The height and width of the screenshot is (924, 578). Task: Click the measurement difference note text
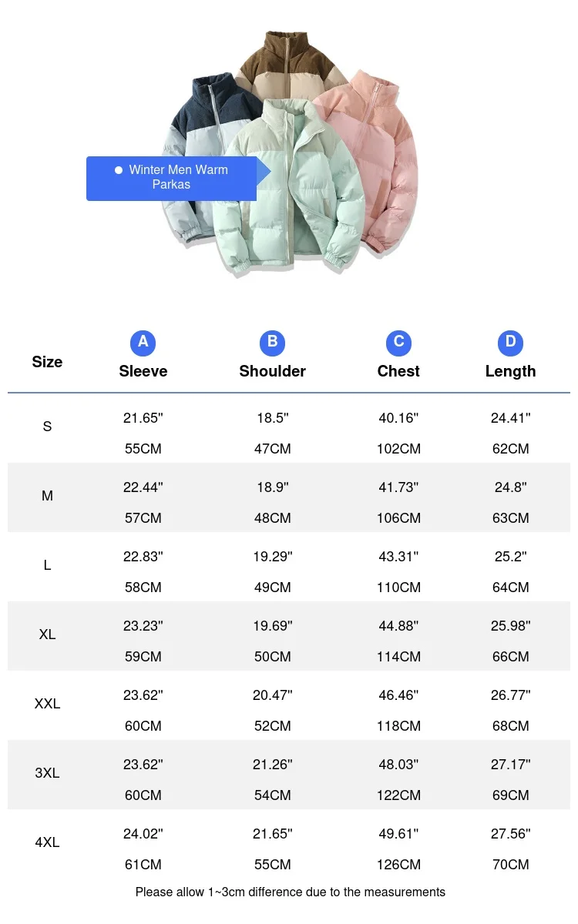click(290, 892)
